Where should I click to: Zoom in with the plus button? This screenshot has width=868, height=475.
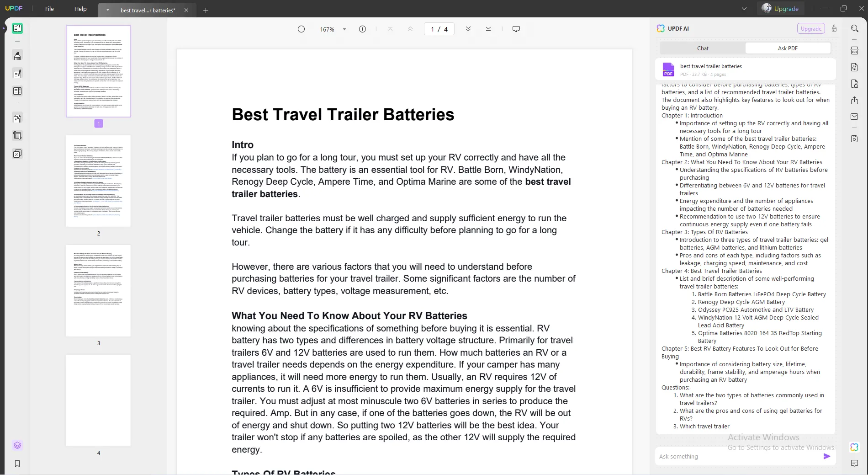pos(362,29)
